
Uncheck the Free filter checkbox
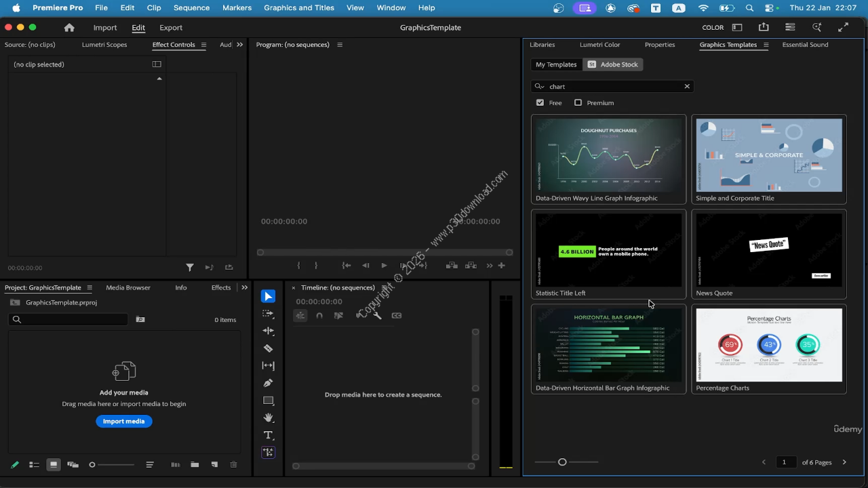540,103
